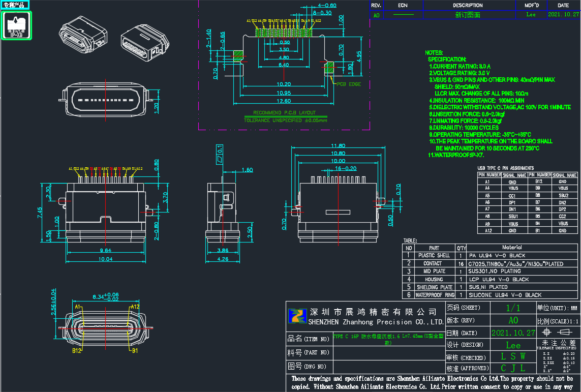581x392 pixels.
Task: Click the NOTES: heading
Action: (434, 52)
